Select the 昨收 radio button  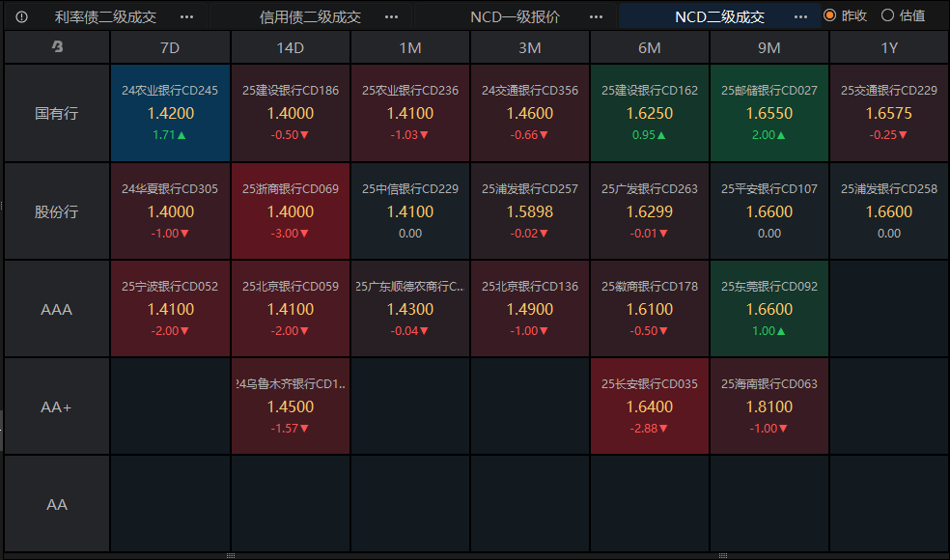830,15
